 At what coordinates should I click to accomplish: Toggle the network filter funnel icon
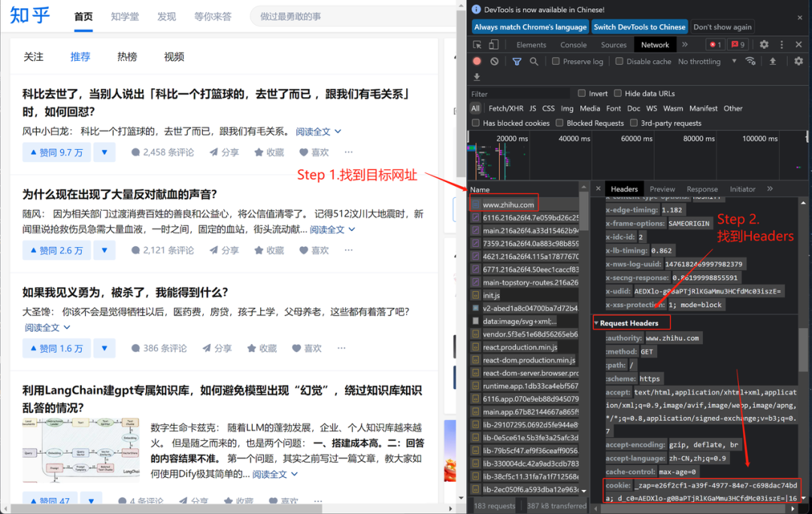tap(517, 61)
